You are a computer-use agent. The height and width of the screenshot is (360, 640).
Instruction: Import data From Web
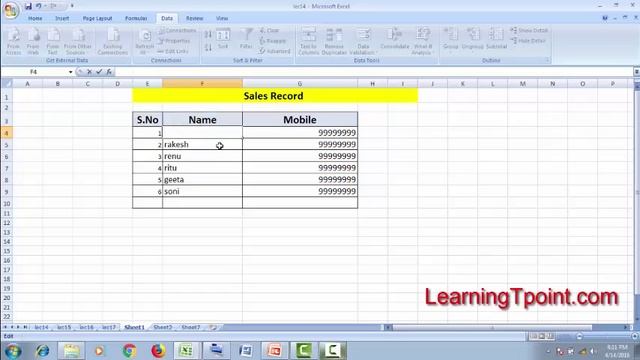click(33, 41)
